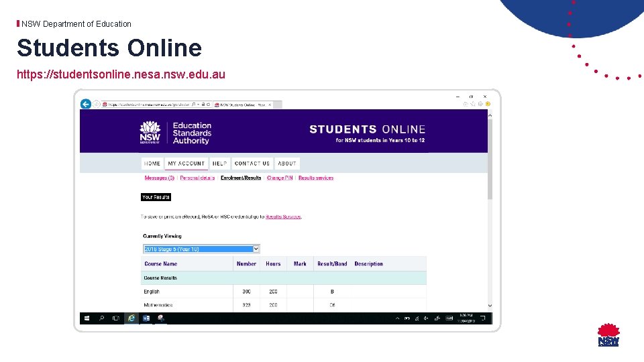Click the Description column header
The width and height of the screenshot is (644, 362).
click(x=369, y=263)
